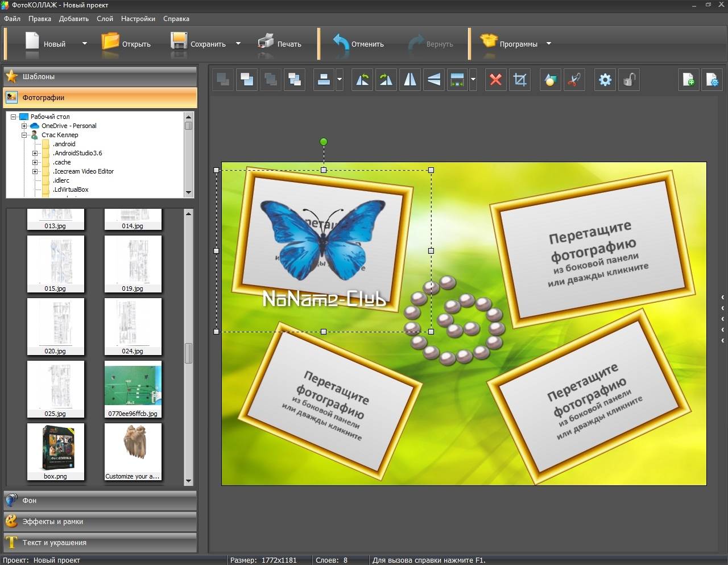Viewport: 728px width, 565px height.
Task: Rotate layer right with the rotate icon
Action: pos(386,80)
